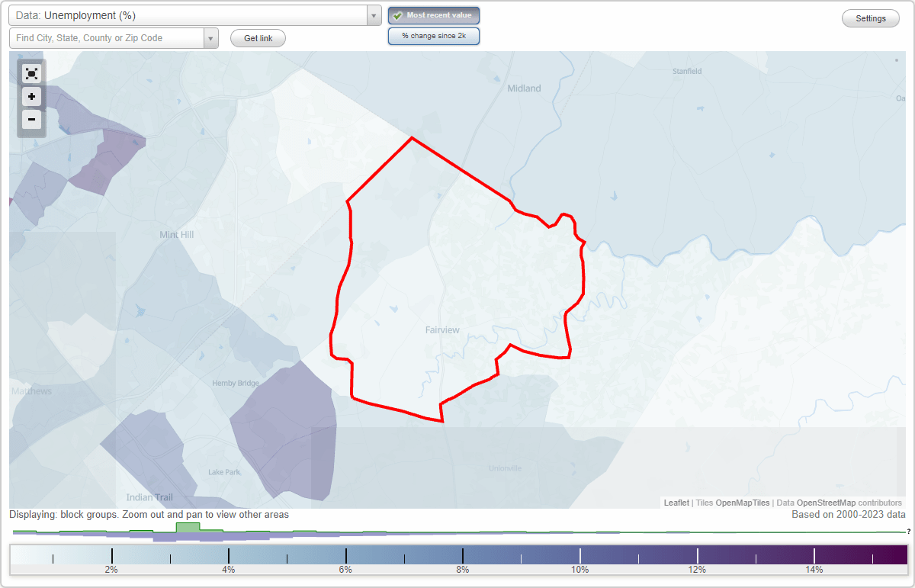Open the location search dropdown arrow
Image resolution: width=915 pixels, height=588 pixels.
point(211,37)
